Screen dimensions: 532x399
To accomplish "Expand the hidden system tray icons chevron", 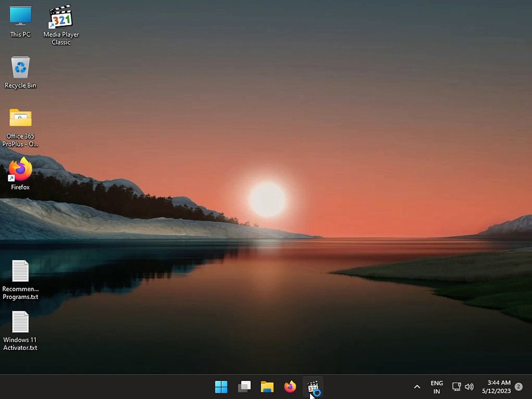I will (417, 387).
